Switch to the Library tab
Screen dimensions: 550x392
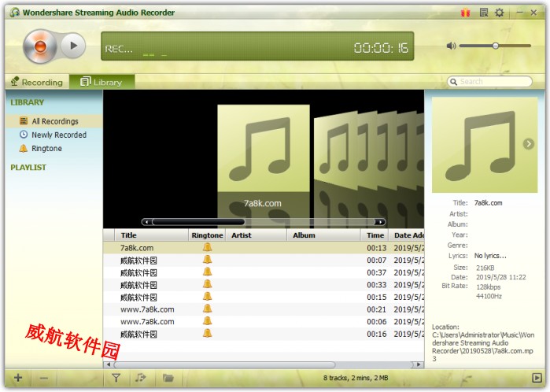click(102, 82)
